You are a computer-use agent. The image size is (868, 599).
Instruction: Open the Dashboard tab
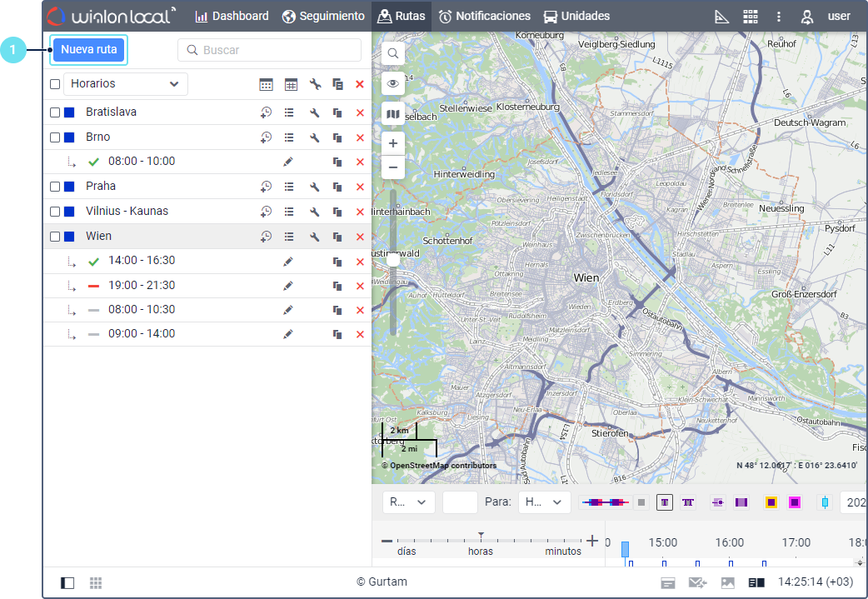coord(232,16)
